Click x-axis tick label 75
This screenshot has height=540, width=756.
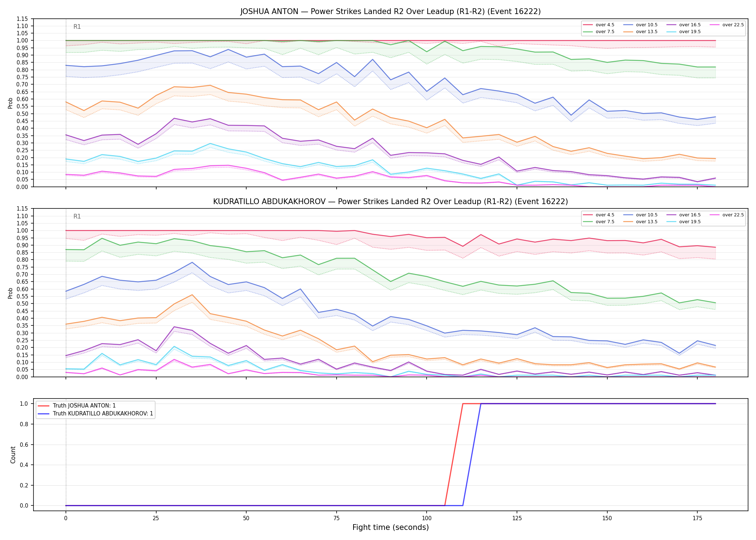[336, 518]
